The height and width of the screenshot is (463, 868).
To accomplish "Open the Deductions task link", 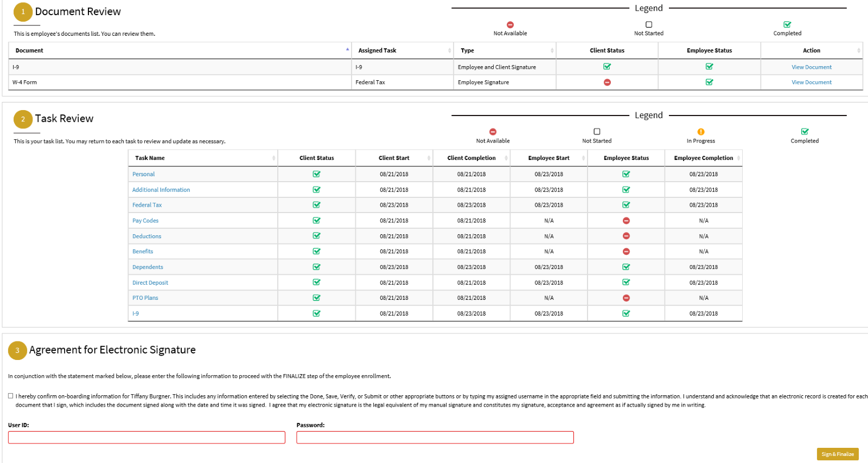I will (147, 236).
